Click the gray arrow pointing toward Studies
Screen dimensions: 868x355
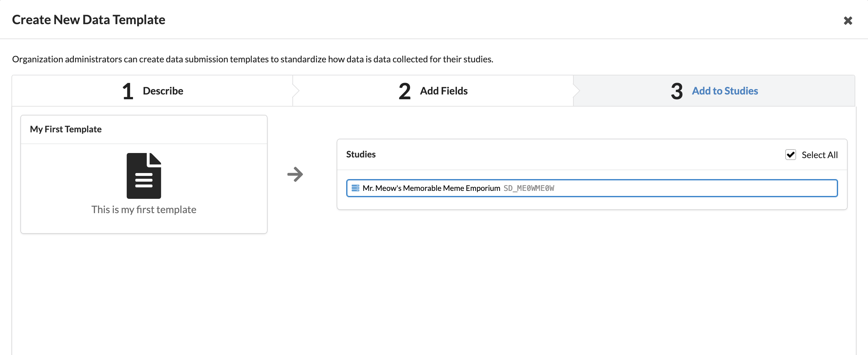[x=296, y=174]
